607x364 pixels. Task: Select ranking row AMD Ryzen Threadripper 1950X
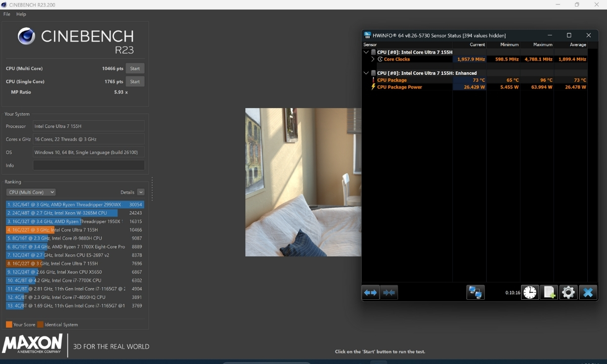pos(75,221)
